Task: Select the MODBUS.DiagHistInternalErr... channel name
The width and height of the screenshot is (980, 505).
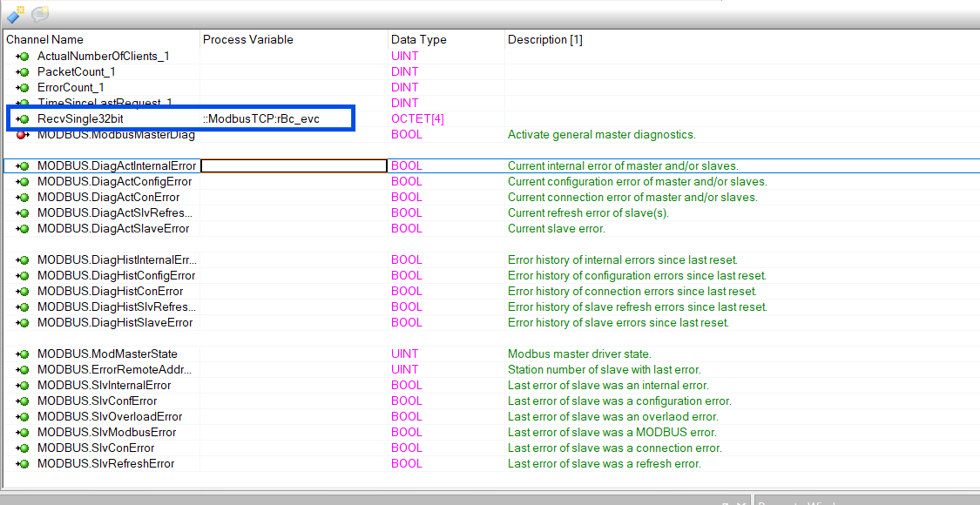Action: point(117,260)
